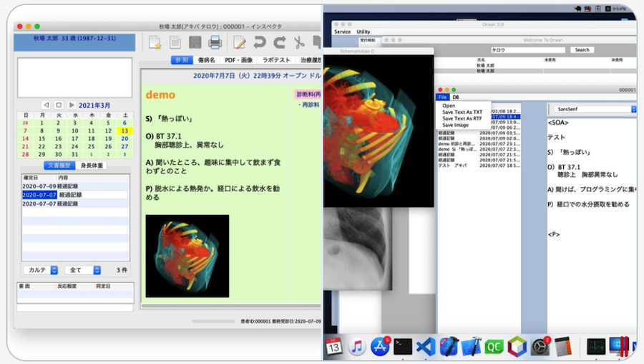
Task: Click the undo arrow icon
Action: (x=260, y=42)
